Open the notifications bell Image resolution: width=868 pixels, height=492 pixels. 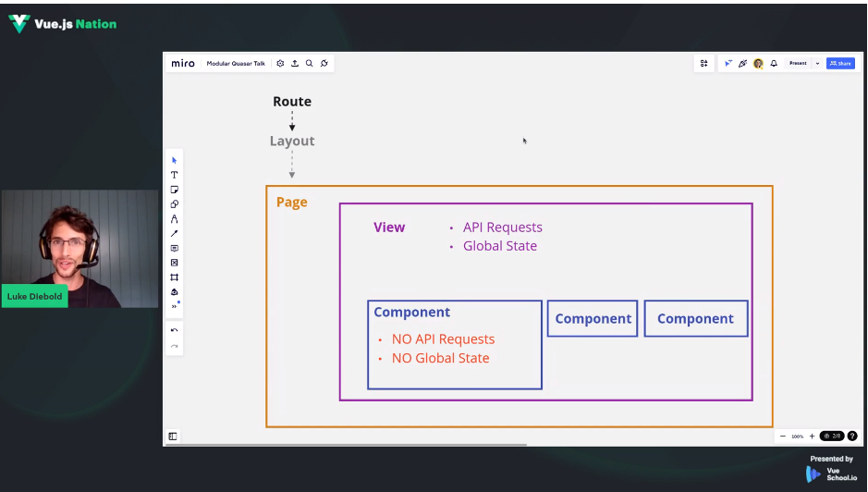[774, 64]
